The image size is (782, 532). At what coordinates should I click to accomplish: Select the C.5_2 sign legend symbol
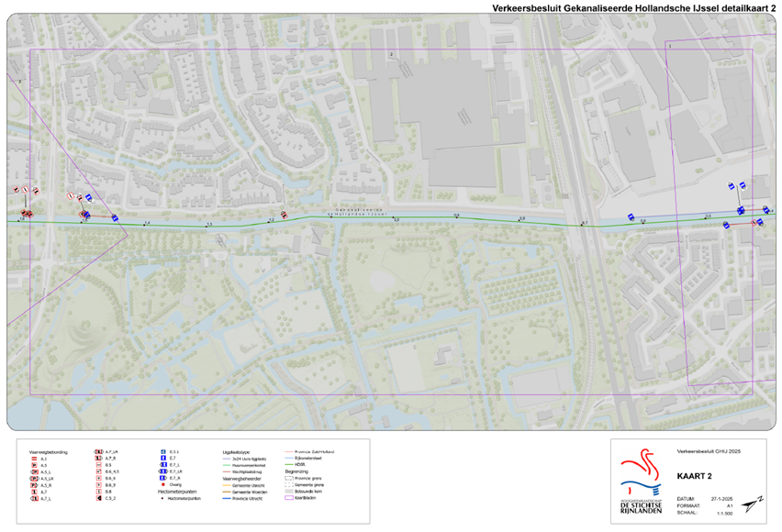coord(99,498)
